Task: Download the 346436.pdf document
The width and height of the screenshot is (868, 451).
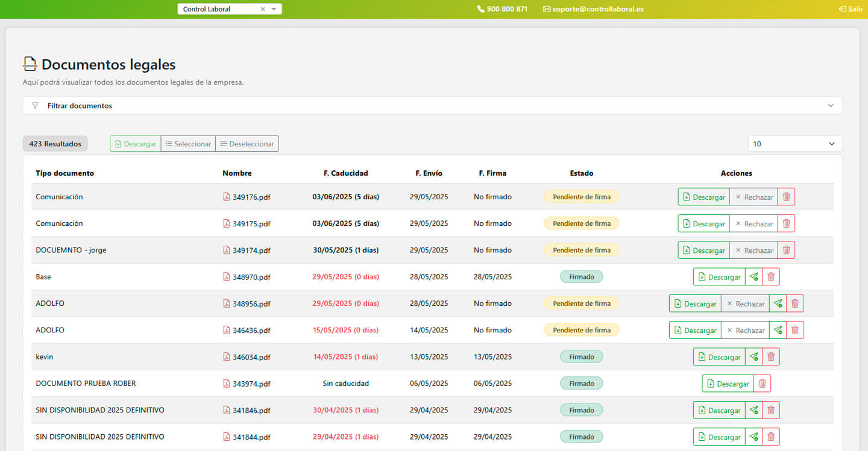Action: pyautogui.click(x=695, y=330)
